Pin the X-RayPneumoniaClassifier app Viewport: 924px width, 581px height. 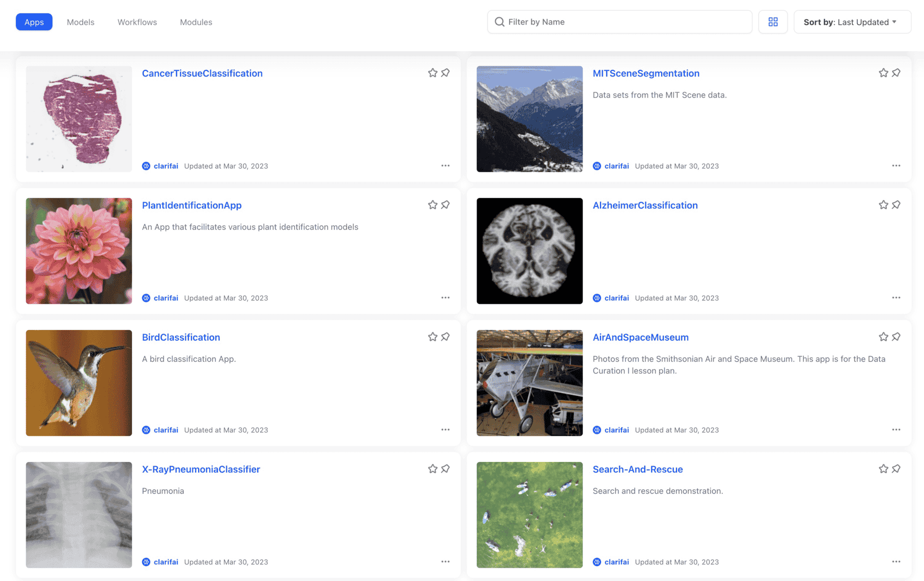[446, 469]
